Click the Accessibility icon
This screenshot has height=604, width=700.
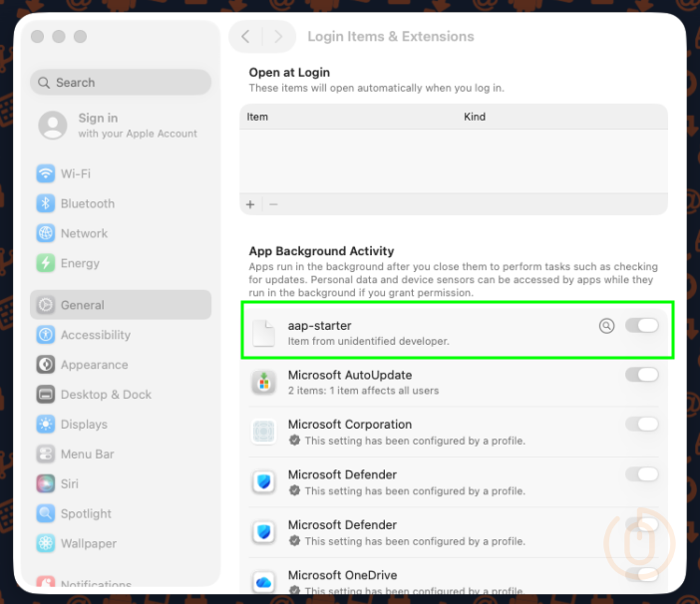(x=46, y=335)
